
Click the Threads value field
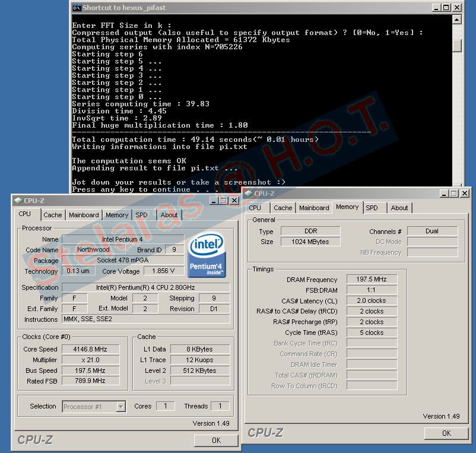point(220,406)
